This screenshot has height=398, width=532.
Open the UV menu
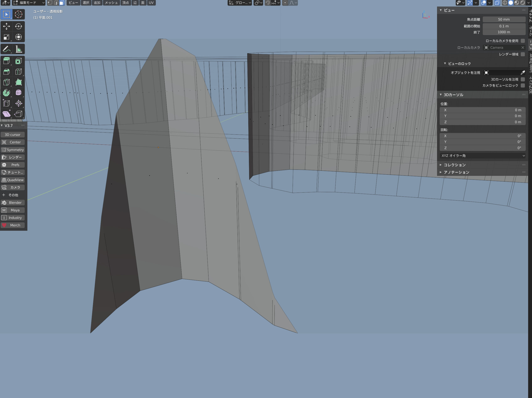pyautogui.click(x=151, y=3)
